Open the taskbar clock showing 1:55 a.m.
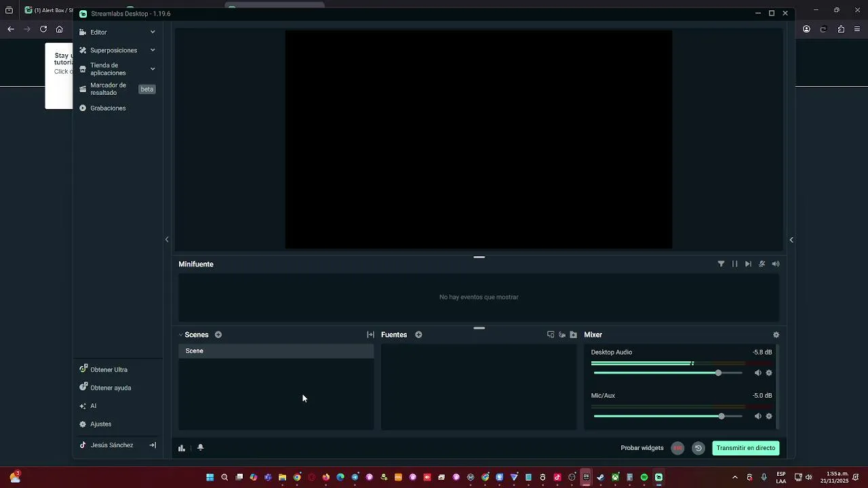Viewport: 868px width, 488px height. click(834, 477)
